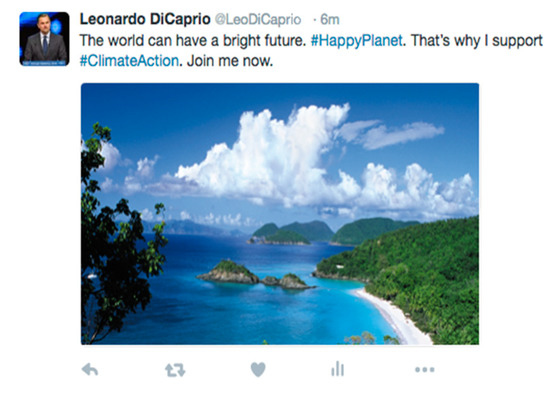Select the 'bright future' tweet sentence

pos(193,40)
